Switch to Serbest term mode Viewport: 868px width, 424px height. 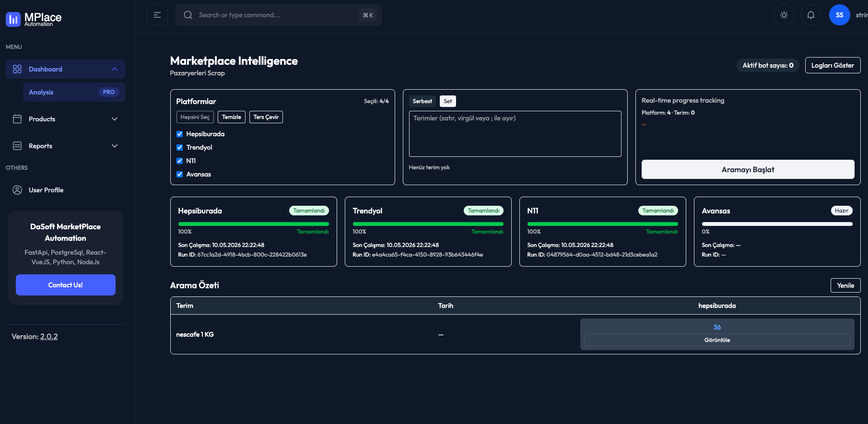(422, 101)
